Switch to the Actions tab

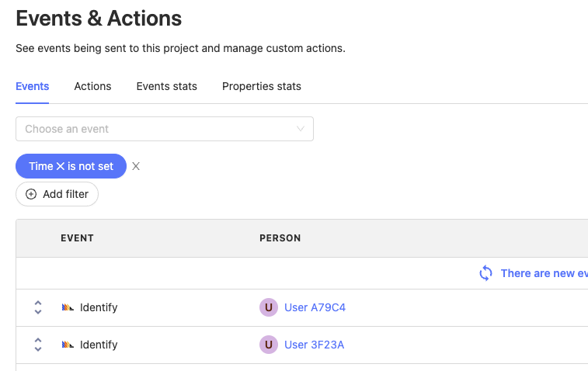[x=92, y=86]
